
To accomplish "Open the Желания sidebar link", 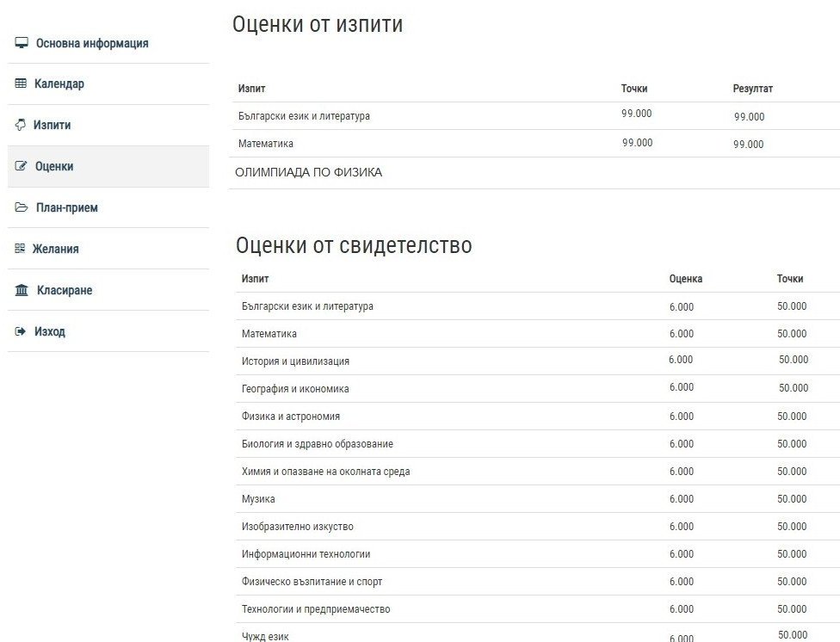I will [56, 249].
